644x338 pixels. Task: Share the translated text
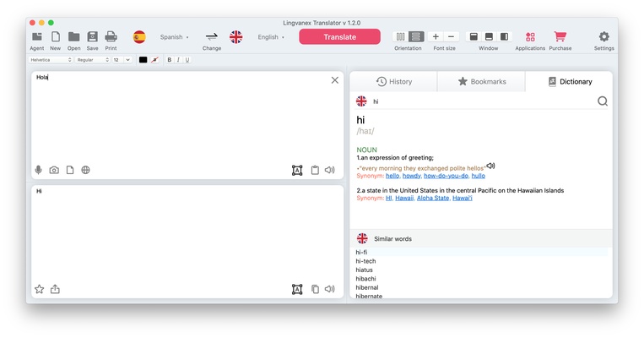(x=55, y=289)
